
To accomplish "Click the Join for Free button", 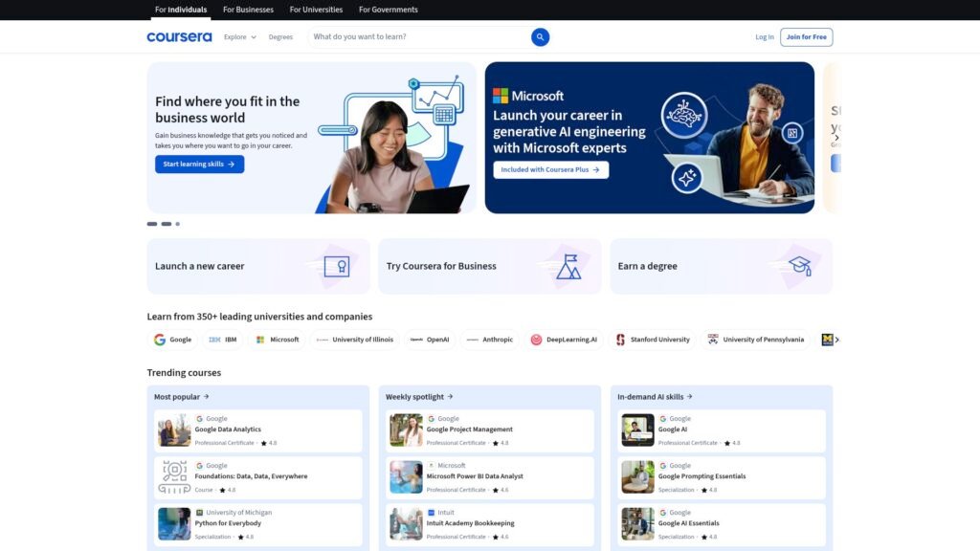I will (806, 37).
